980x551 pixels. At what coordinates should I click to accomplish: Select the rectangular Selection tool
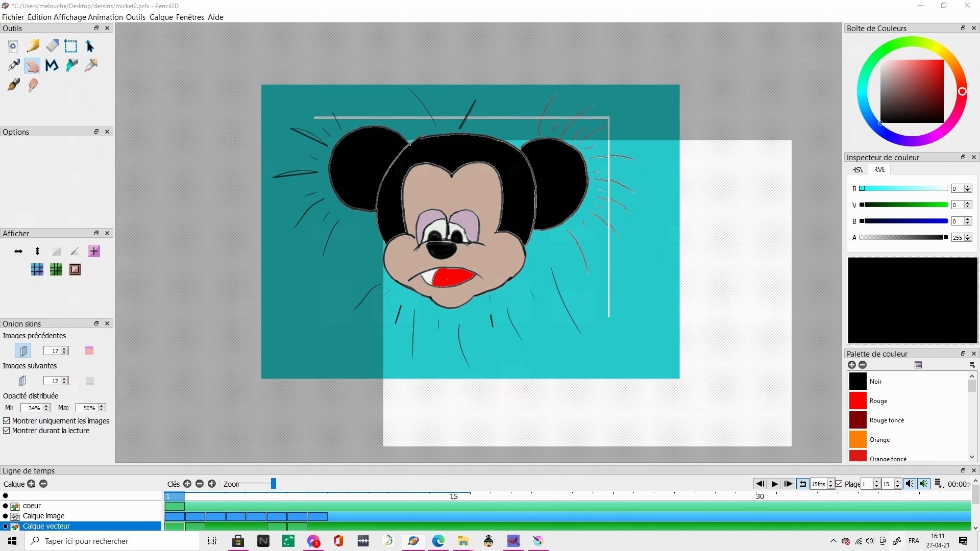pyautogui.click(x=71, y=46)
